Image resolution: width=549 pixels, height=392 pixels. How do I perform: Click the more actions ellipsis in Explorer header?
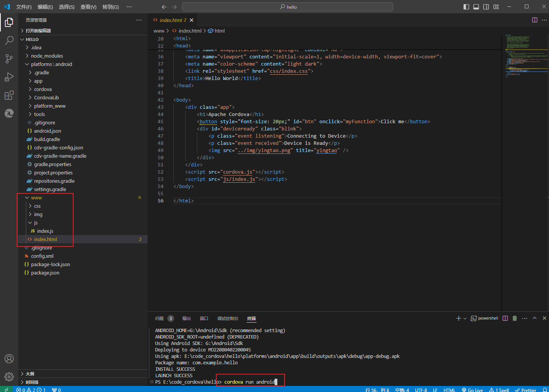(139, 20)
